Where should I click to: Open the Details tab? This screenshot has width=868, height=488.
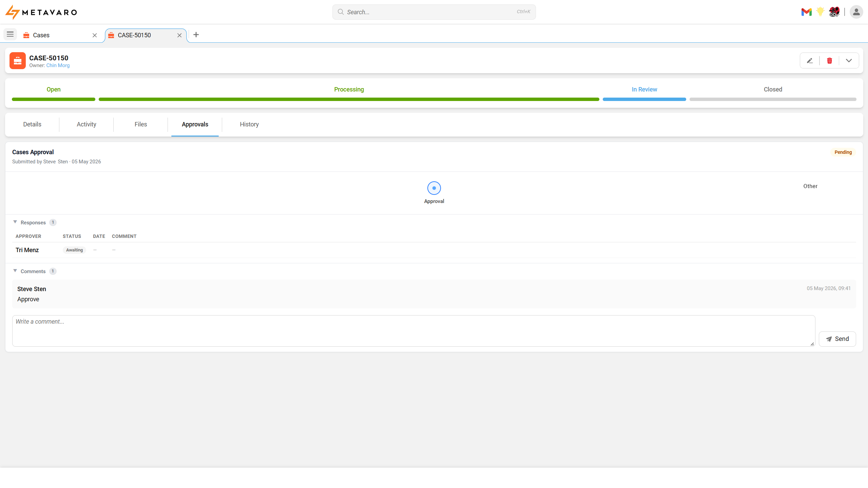(x=32, y=124)
